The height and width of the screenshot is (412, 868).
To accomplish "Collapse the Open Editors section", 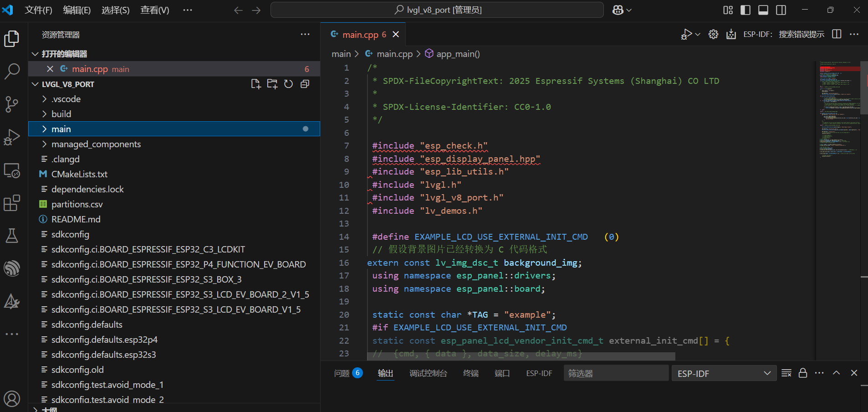I will pos(35,54).
